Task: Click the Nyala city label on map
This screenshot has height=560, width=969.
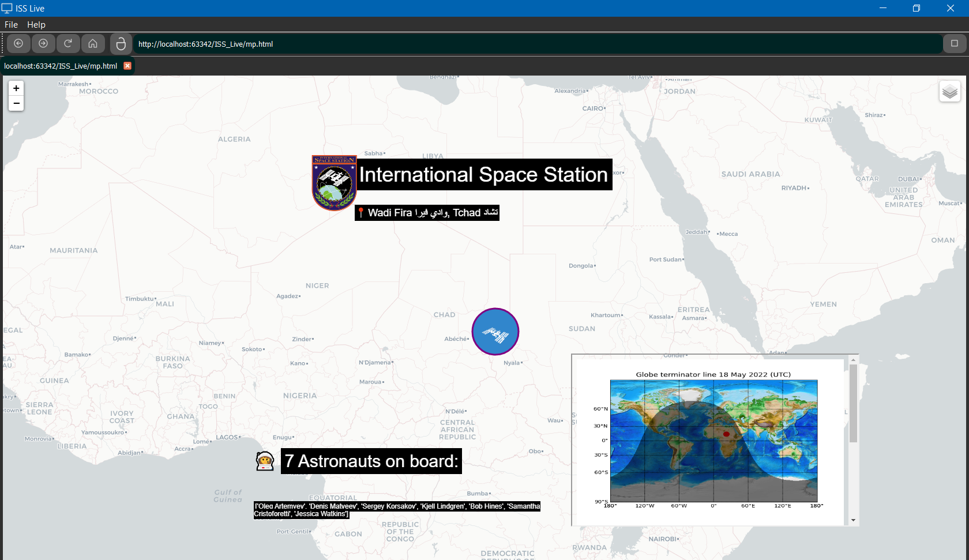Action: [x=513, y=363]
